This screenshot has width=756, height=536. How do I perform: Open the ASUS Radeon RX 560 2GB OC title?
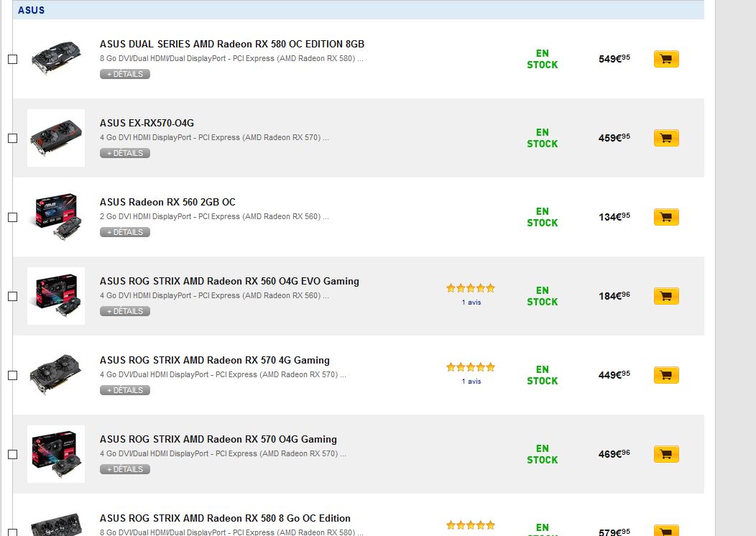click(x=167, y=202)
